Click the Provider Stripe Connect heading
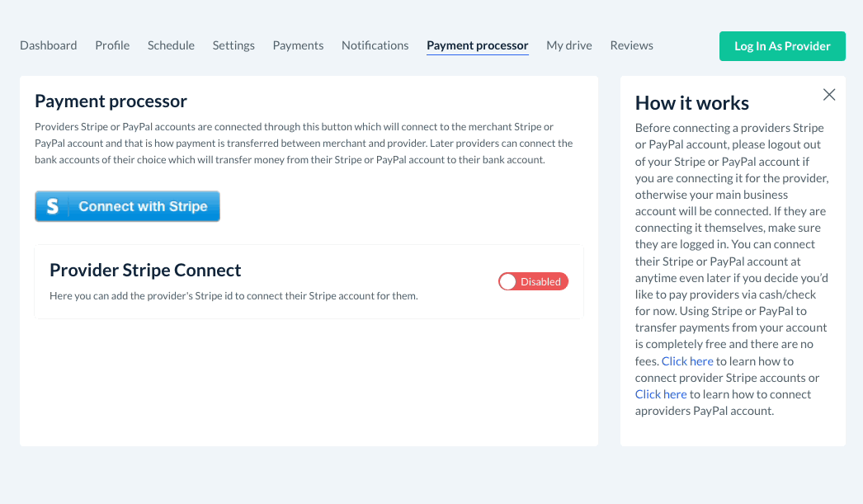 145,271
